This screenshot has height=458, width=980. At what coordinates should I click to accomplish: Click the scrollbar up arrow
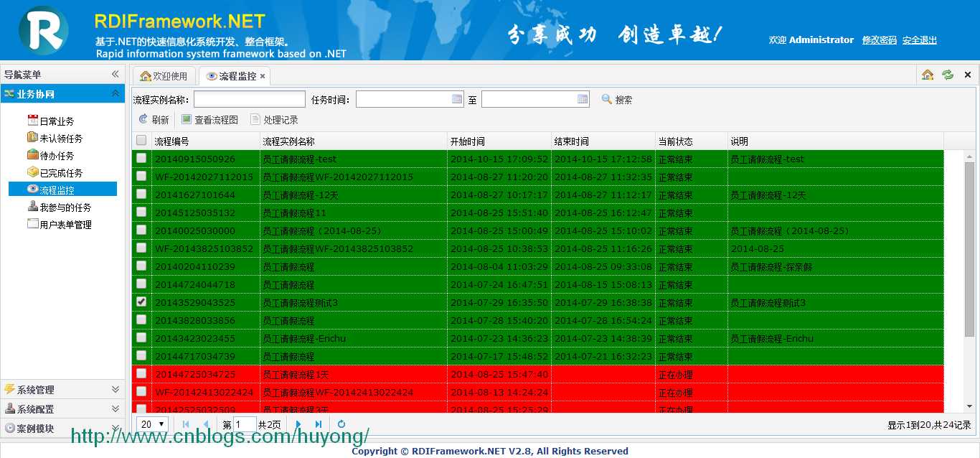[970, 156]
